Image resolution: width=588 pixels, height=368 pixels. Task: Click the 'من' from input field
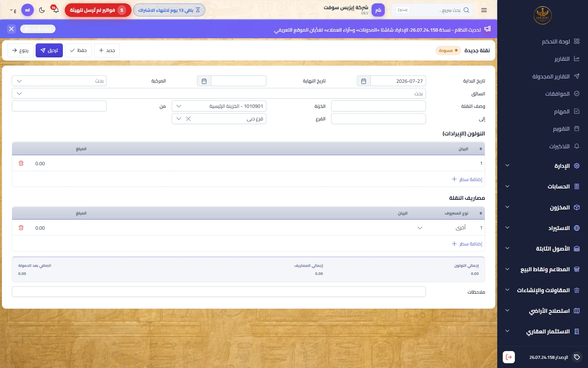[59, 106]
